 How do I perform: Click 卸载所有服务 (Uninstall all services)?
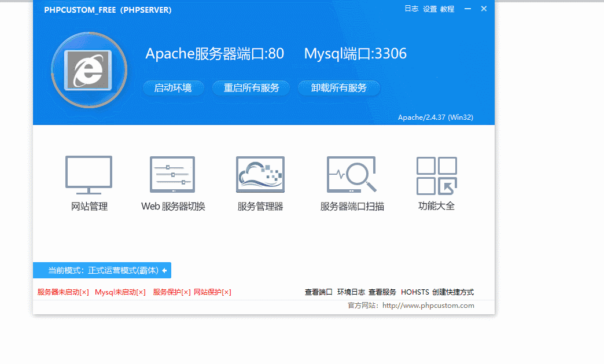(x=339, y=88)
